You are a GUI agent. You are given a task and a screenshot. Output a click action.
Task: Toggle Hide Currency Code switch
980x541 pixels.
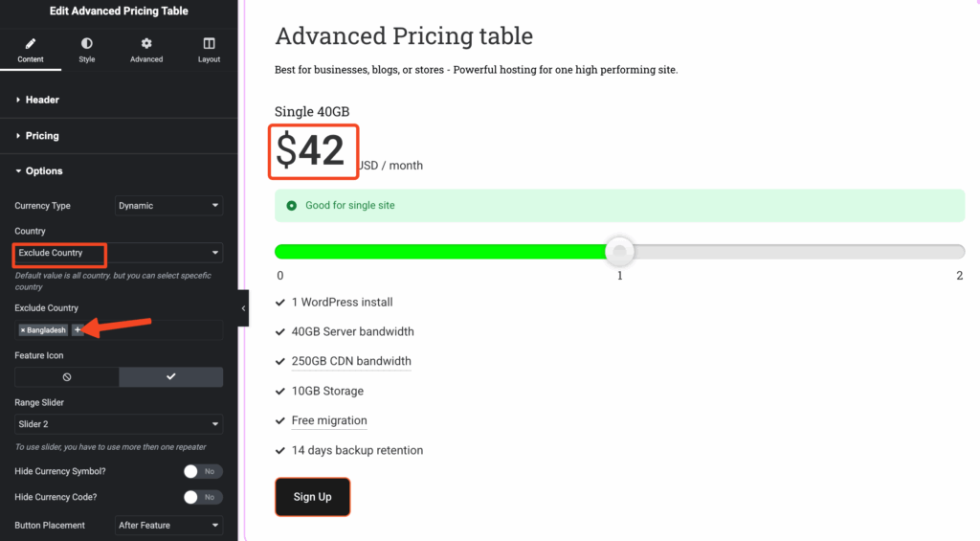(202, 497)
